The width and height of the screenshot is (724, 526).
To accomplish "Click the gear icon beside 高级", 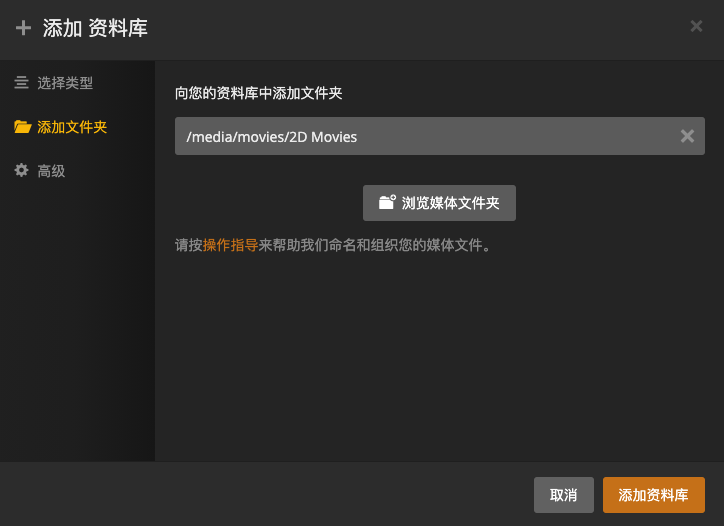I will (x=21, y=170).
